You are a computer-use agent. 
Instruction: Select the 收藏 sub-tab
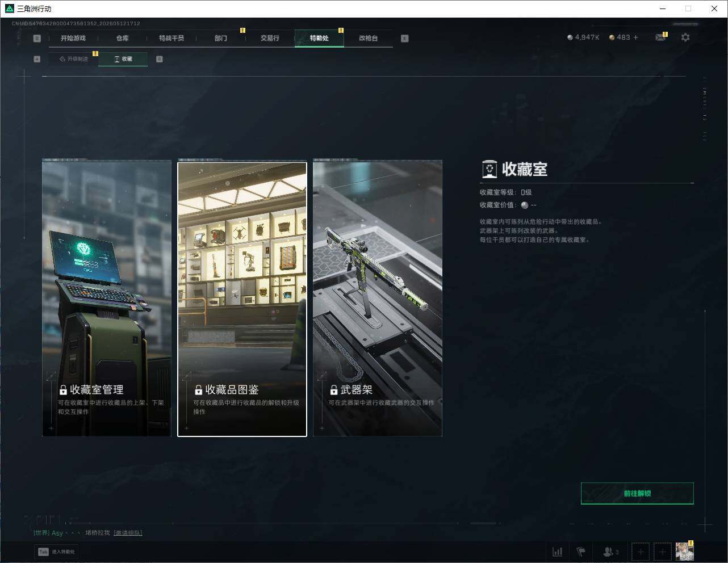pos(123,59)
